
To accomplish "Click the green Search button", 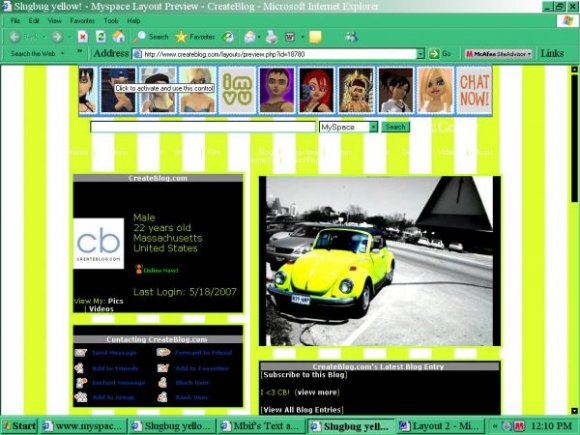I will (395, 127).
